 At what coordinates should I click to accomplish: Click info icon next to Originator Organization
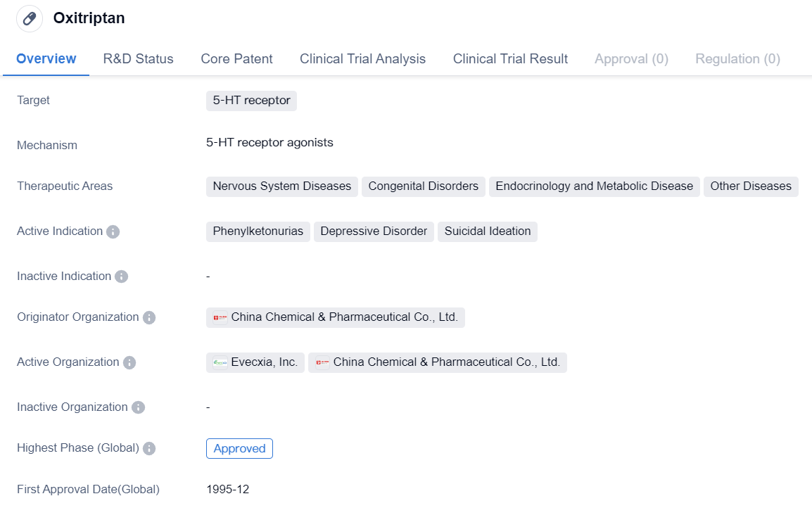[149, 317]
